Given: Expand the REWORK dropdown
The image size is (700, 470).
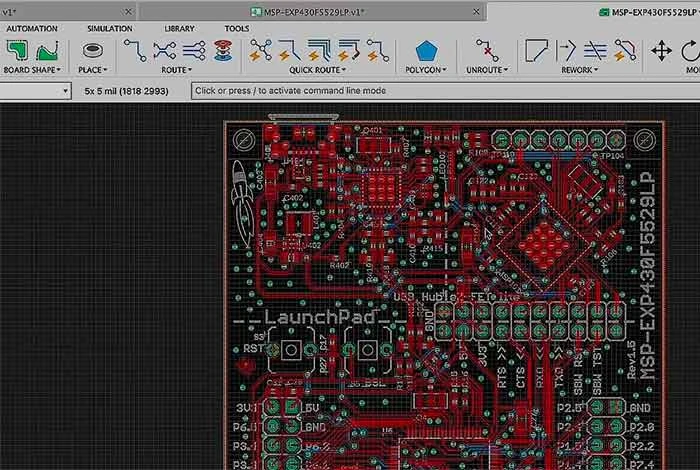Looking at the screenshot, I should click(579, 70).
